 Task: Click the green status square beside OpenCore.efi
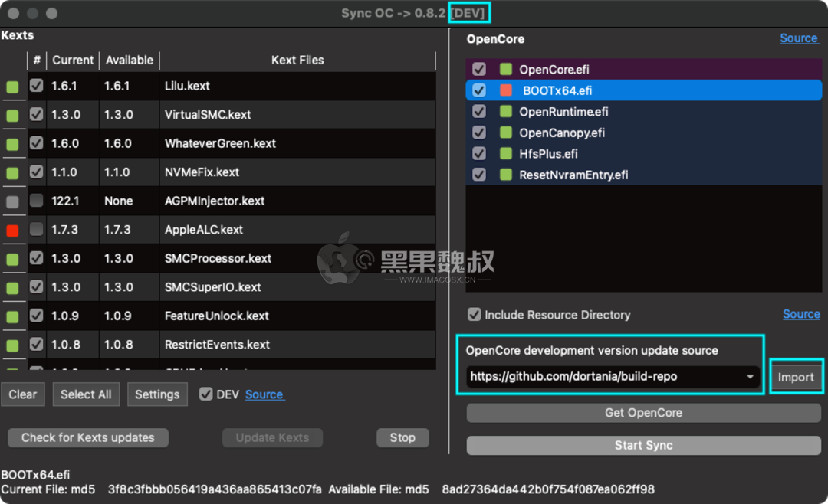pyautogui.click(x=504, y=69)
